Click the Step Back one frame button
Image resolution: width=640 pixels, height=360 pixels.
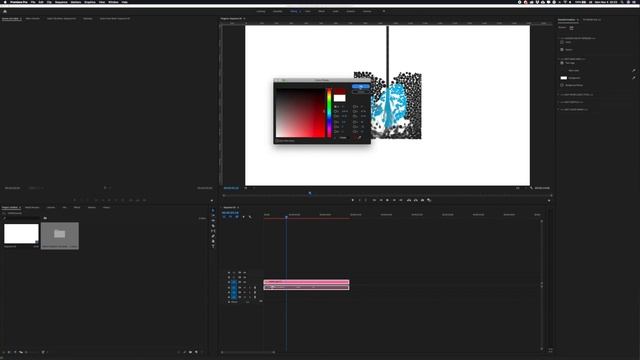(x=381, y=200)
